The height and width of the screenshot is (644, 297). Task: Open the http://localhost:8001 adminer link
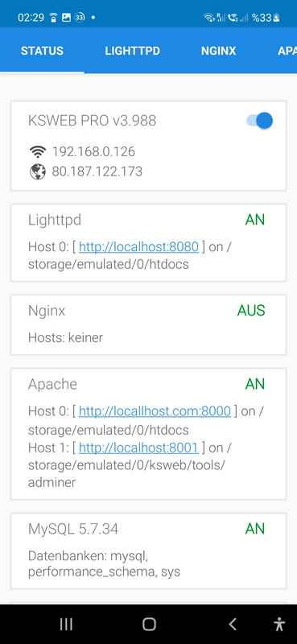click(x=138, y=448)
